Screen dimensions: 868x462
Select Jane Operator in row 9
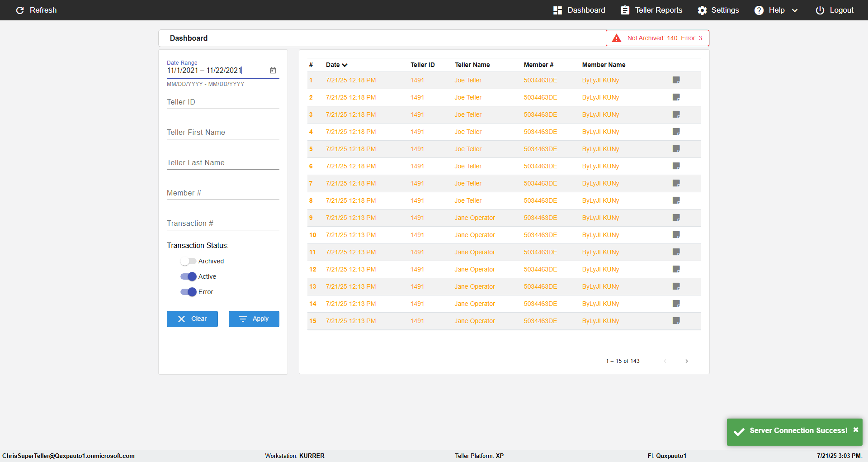click(475, 218)
